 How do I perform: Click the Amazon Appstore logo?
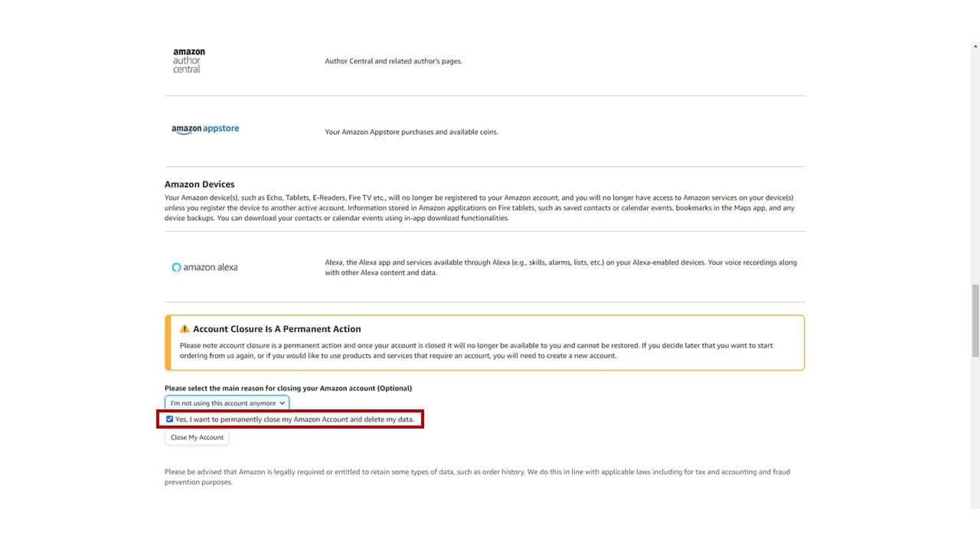pos(205,129)
